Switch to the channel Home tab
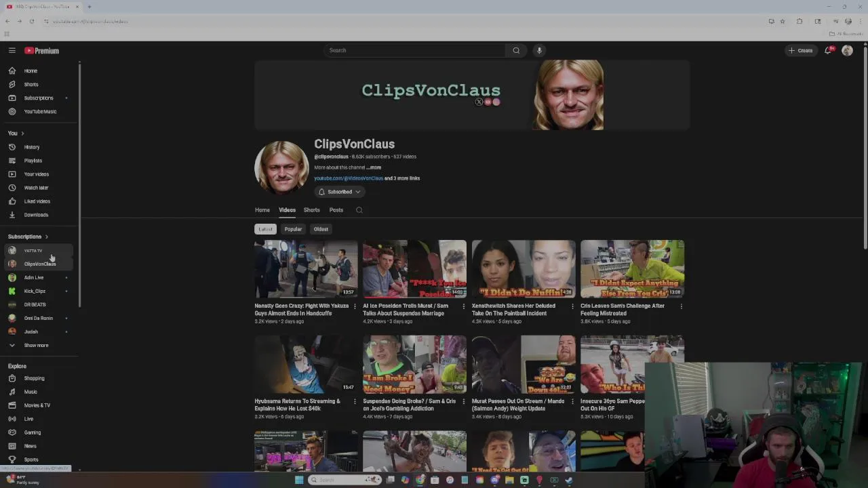This screenshot has width=868, height=488. click(262, 210)
